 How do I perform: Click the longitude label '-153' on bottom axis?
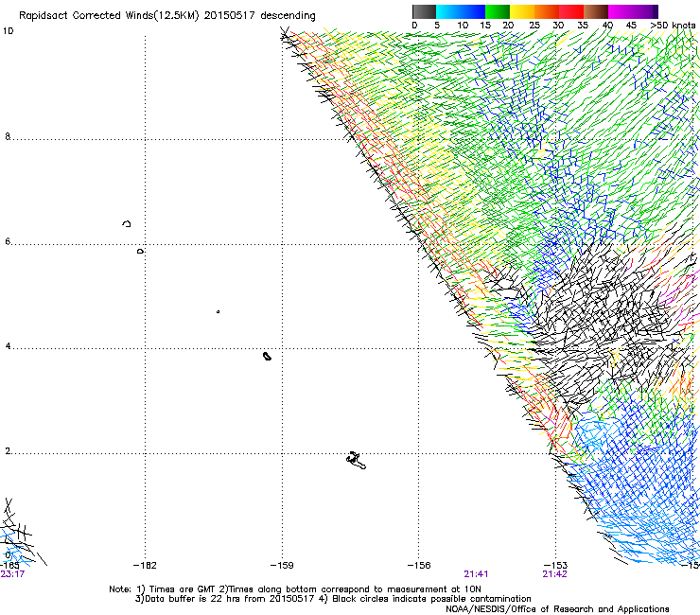[556, 566]
